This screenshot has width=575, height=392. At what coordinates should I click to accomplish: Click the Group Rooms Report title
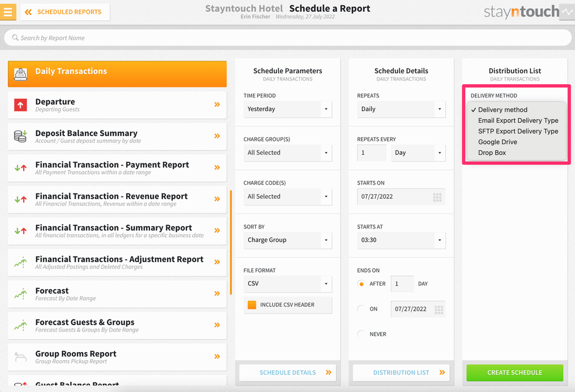click(76, 354)
